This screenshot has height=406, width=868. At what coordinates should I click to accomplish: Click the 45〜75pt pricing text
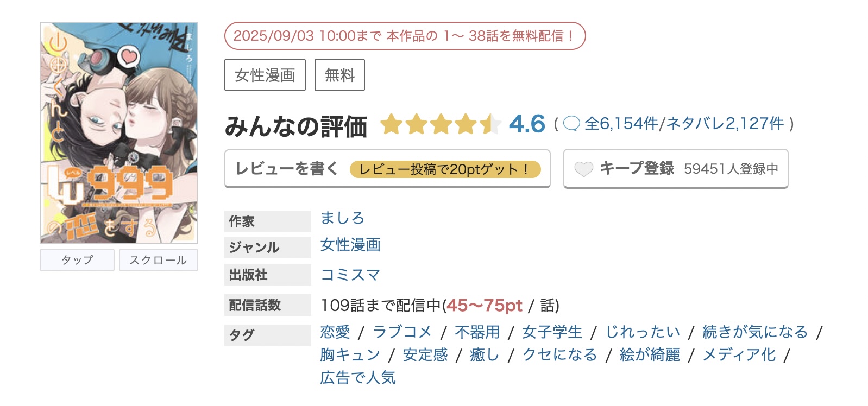486,305
